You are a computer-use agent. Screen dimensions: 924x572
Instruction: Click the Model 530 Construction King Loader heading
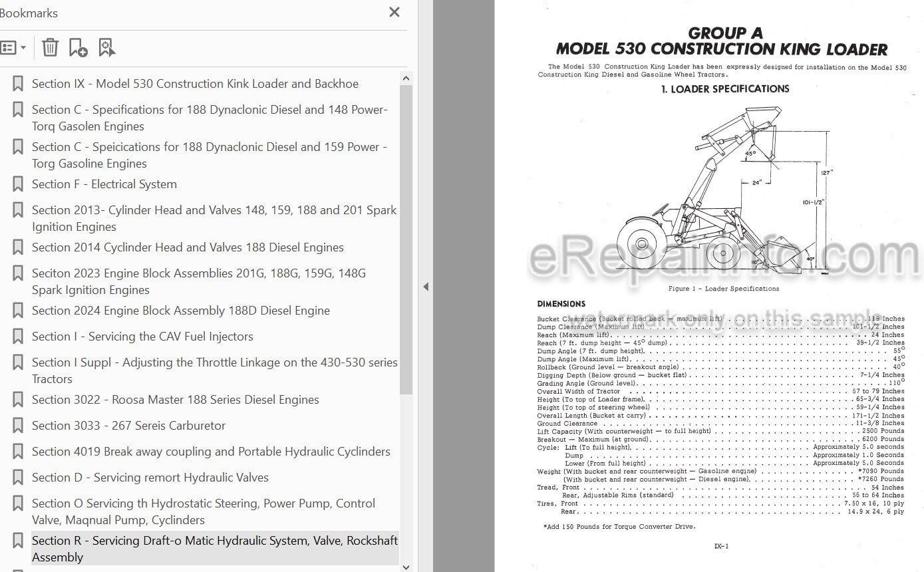(722, 49)
